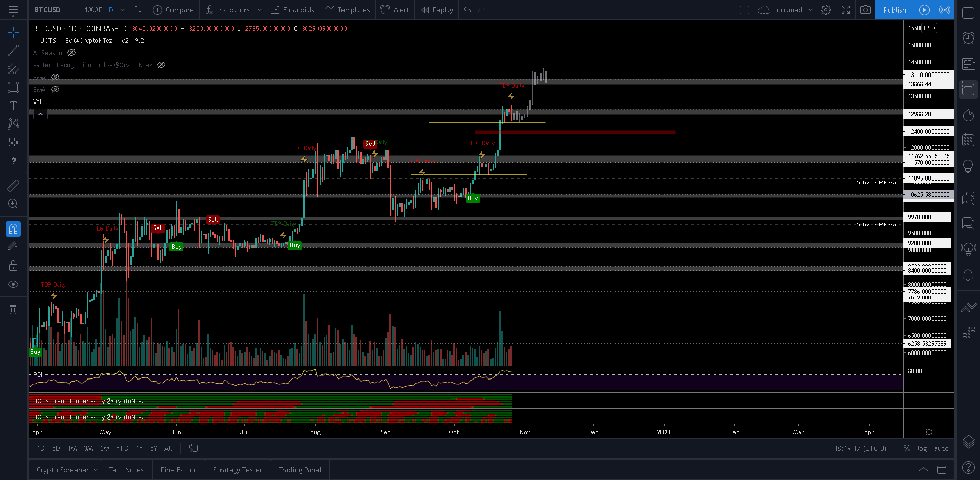Switch to the Strategy Tester tab
Screen dimensions: 980x480
pyautogui.click(x=237, y=470)
